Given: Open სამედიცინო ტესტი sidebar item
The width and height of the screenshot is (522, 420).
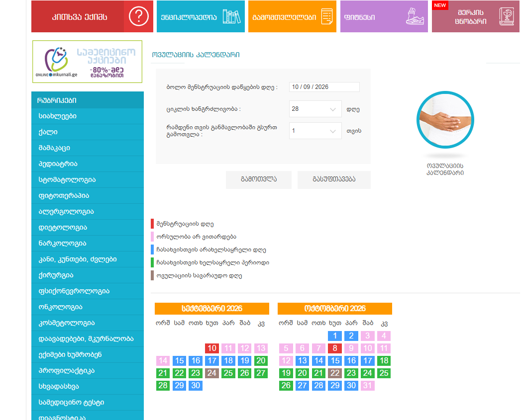Looking at the screenshot, I should tap(88, 403).
